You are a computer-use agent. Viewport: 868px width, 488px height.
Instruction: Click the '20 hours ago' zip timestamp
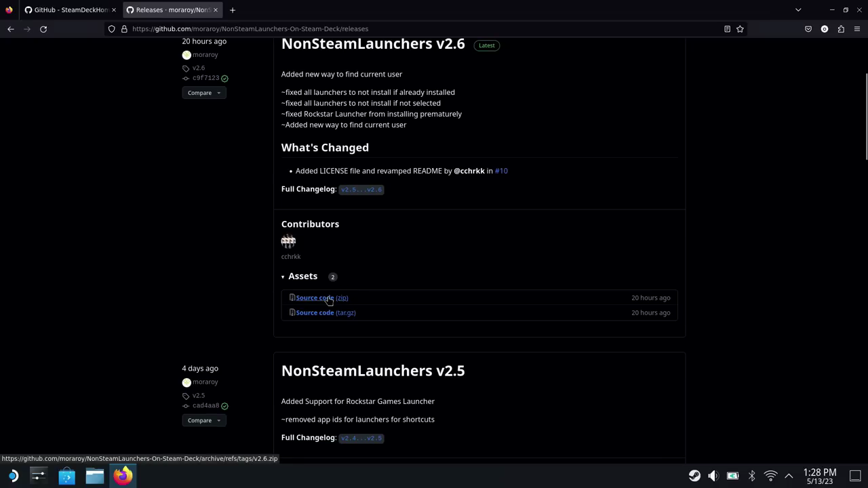[x=650, y=298]
